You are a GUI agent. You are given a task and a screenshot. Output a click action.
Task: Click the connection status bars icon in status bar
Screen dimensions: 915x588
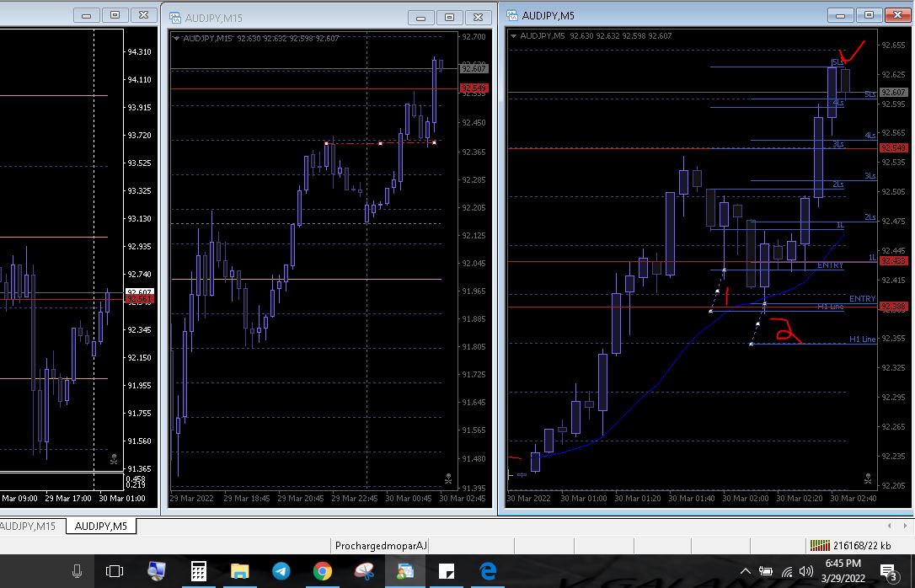[820, 545]
